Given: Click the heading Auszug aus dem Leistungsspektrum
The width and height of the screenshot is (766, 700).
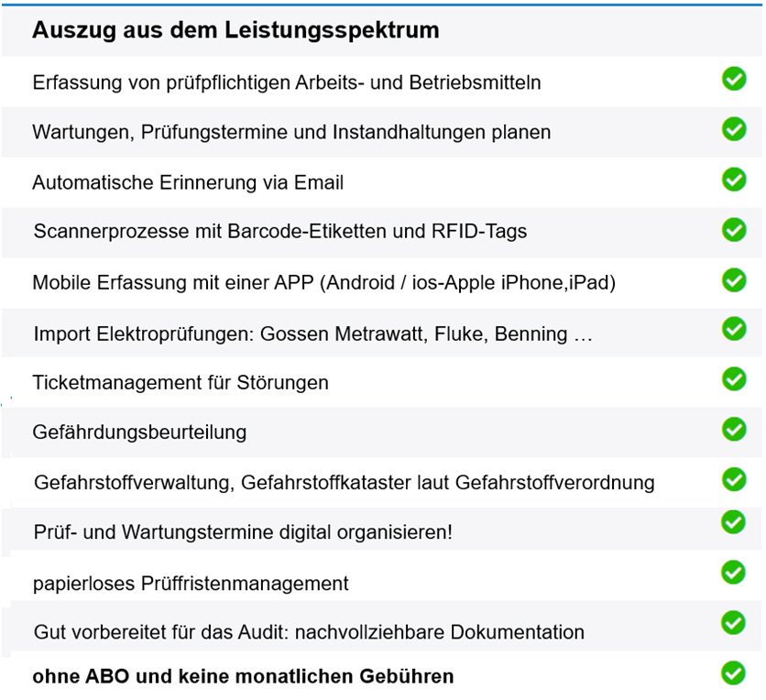Looking at the screenshot, I should [235, 30].
